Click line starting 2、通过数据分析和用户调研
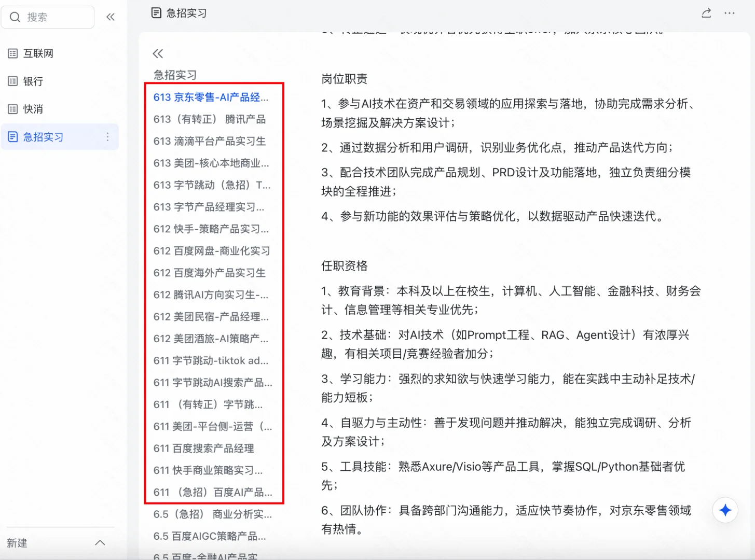This screenshot has width=755, height=560. [497, 148]
